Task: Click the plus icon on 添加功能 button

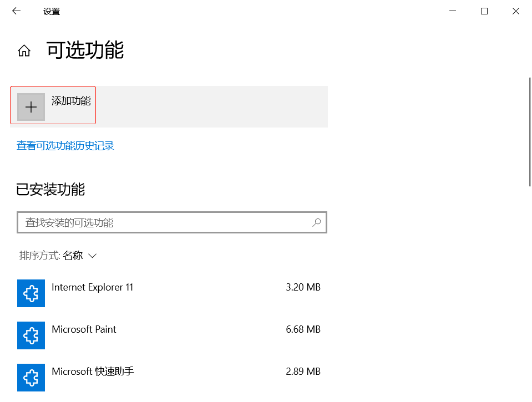Action: point(31,106)
